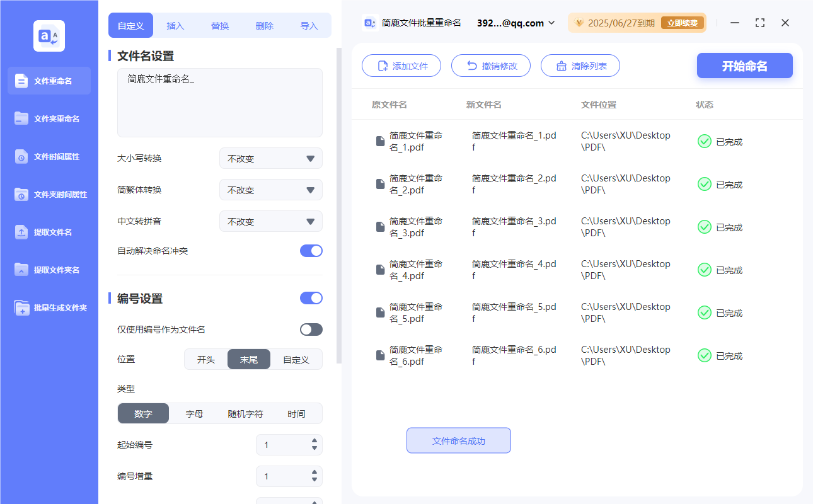Clear the file list with 清除列表
This screenshot has height=504, width=813.
[x=580, y=65]
